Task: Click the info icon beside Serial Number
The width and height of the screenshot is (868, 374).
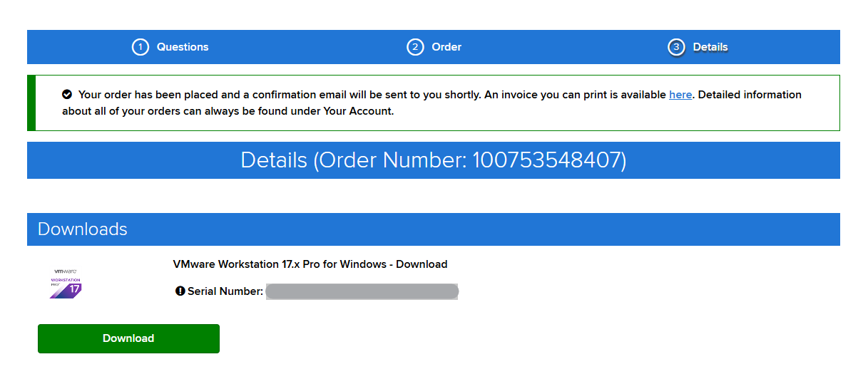Action: (180, 291)
